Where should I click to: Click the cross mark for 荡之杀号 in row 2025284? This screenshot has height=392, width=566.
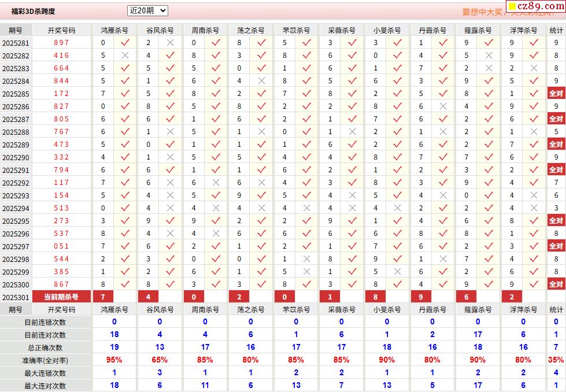point(261,81)
